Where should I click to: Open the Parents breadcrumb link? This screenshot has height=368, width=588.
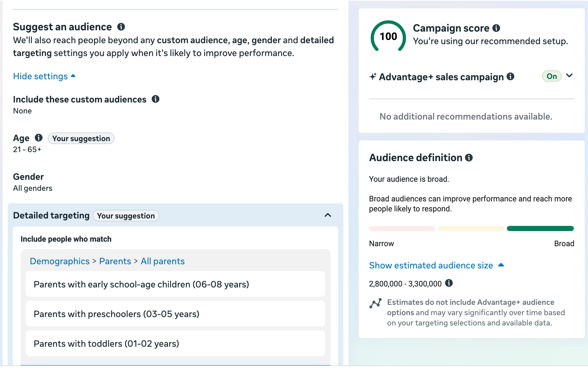click(x=115, y=261)
